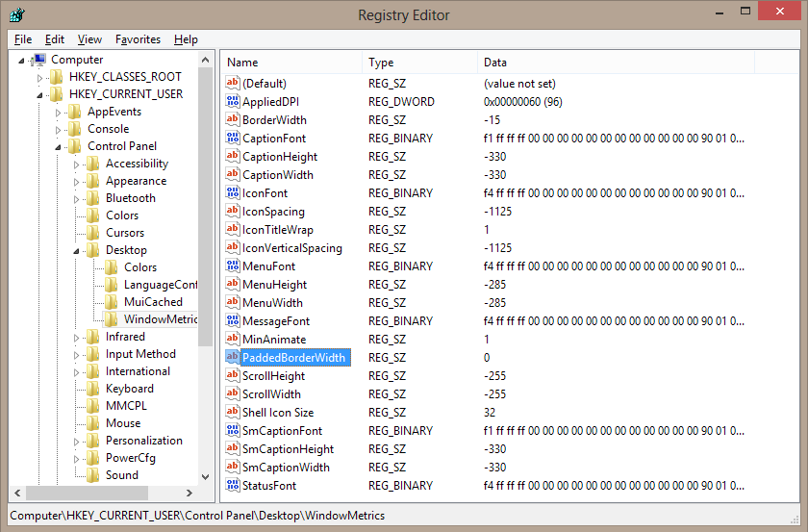The height and width of the screenshot is (532, 808).
Task: Select the ScrollWidth value name
Action: click(271, 394)
